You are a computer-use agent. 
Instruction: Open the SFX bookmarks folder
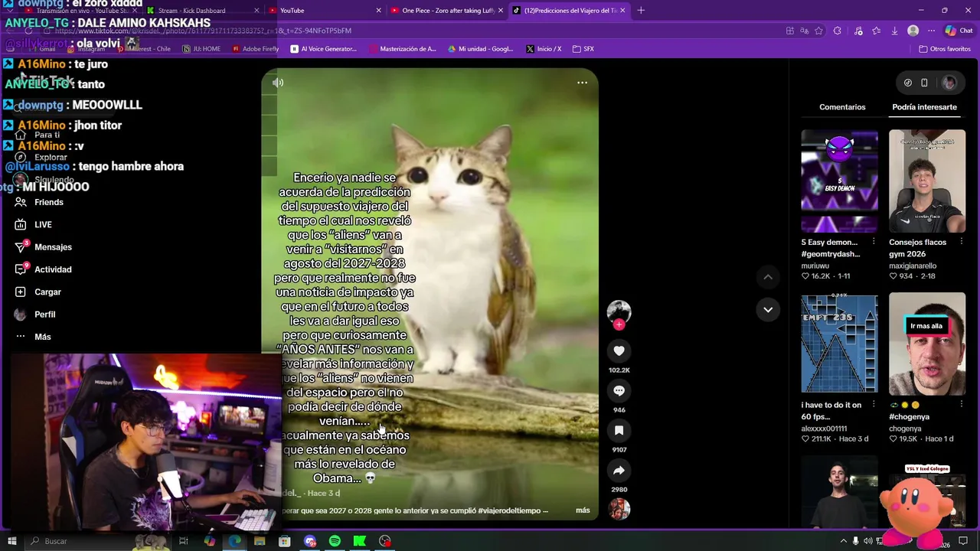(x=583, y=49)
